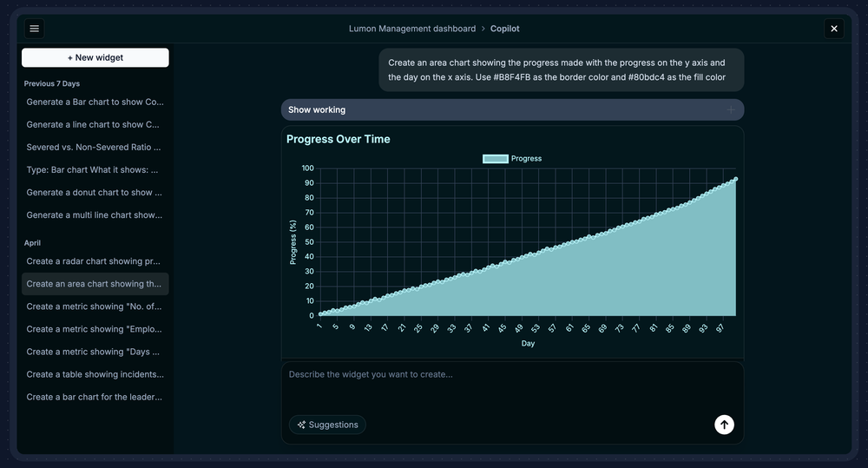The image size is (868, 468).
Task: Select 'Generate a multi line chart' conversation
Action: pyautogui.click(x=95, y=215)
